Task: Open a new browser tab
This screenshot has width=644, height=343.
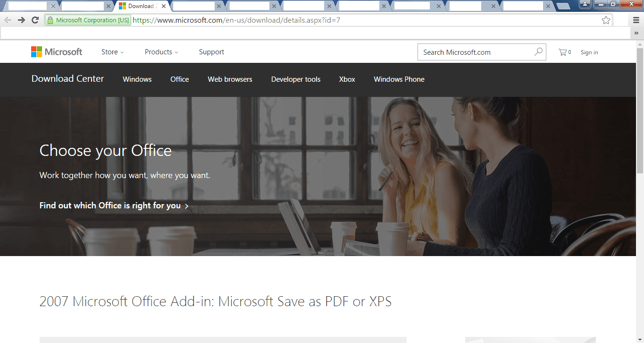Action: [x=564, y=6]
